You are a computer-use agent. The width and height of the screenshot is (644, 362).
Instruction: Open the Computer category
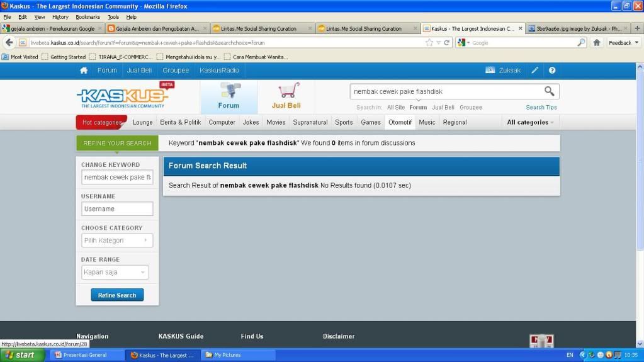[222, 122]
